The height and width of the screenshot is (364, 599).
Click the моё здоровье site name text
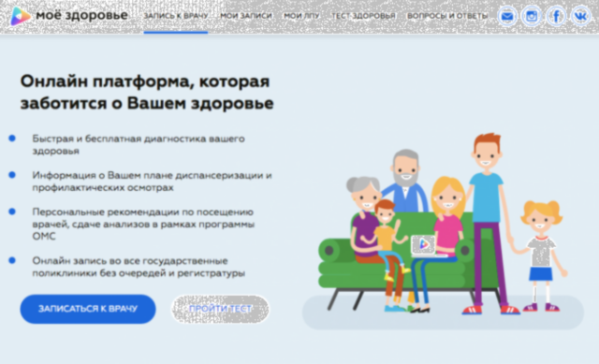tap(81, 15)
